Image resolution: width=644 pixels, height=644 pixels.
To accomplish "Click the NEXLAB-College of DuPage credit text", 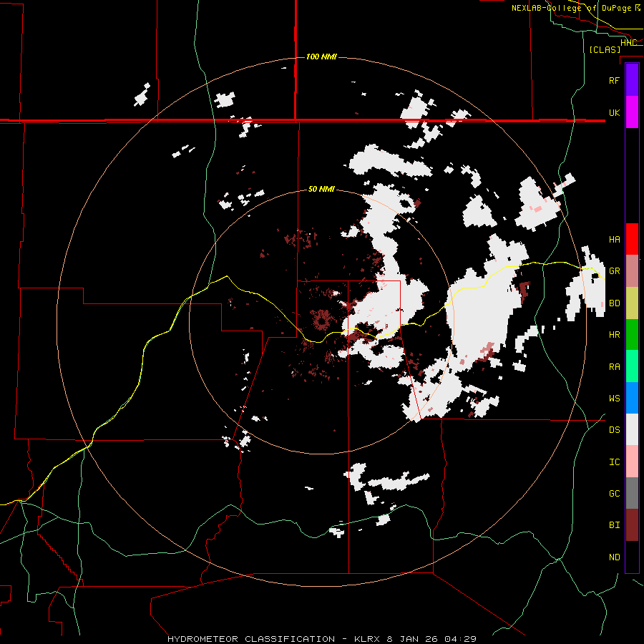I will 571,8.
